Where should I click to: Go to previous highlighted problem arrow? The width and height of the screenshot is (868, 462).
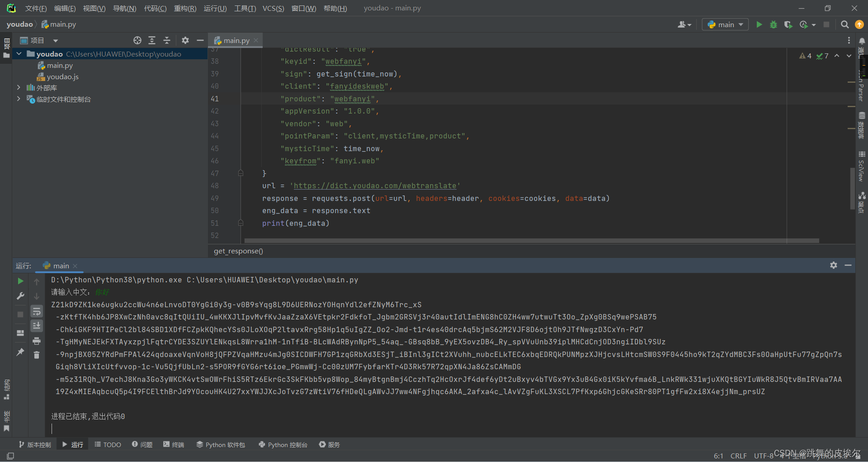(x=837, y=56)
